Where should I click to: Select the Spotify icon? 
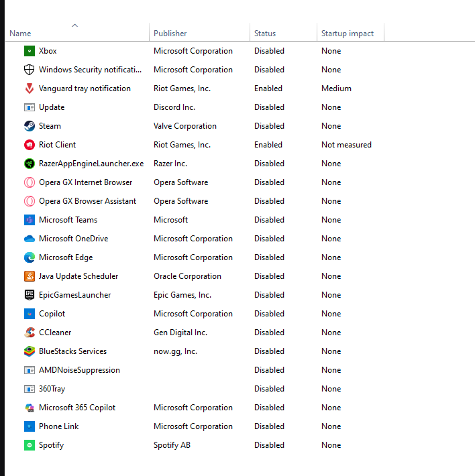coord(29,445)
